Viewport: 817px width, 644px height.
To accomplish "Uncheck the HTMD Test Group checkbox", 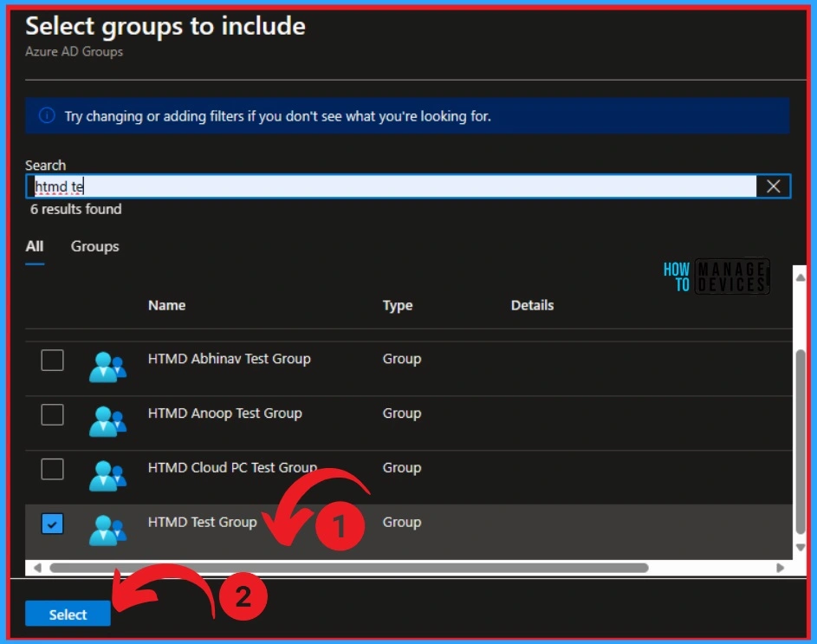I will [x=52, y=524].
